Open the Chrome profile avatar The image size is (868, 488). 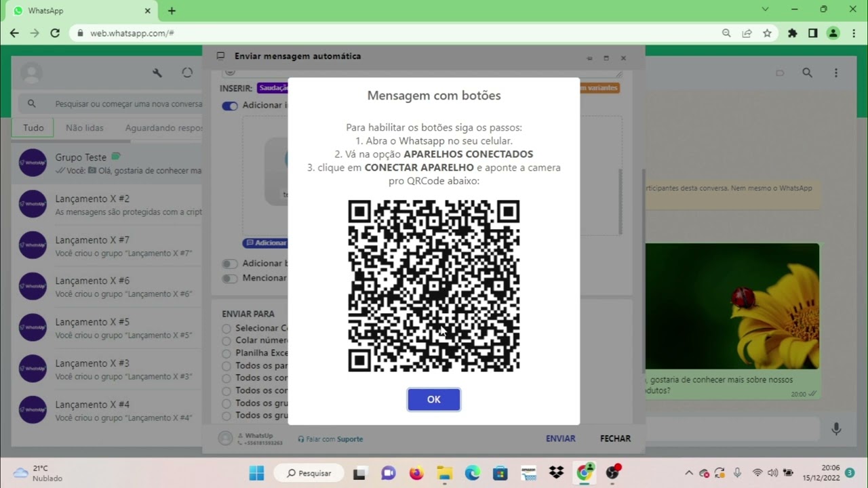(833, 33)
